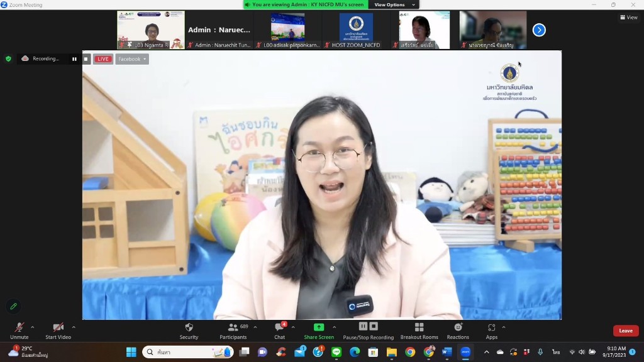
Task: Stop recording via the indicator square
Action: pos(86,58)
